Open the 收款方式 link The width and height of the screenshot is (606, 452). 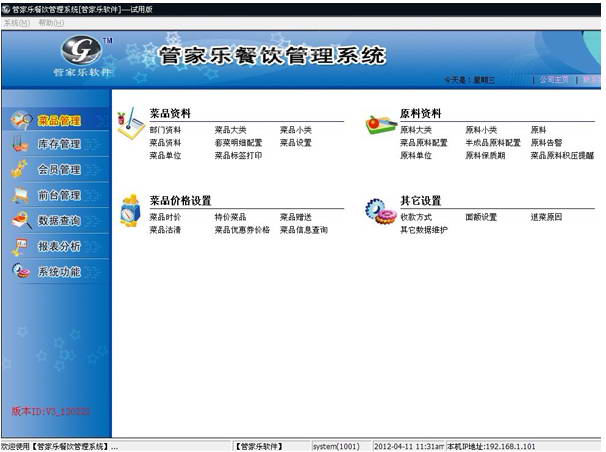point(416,217)
